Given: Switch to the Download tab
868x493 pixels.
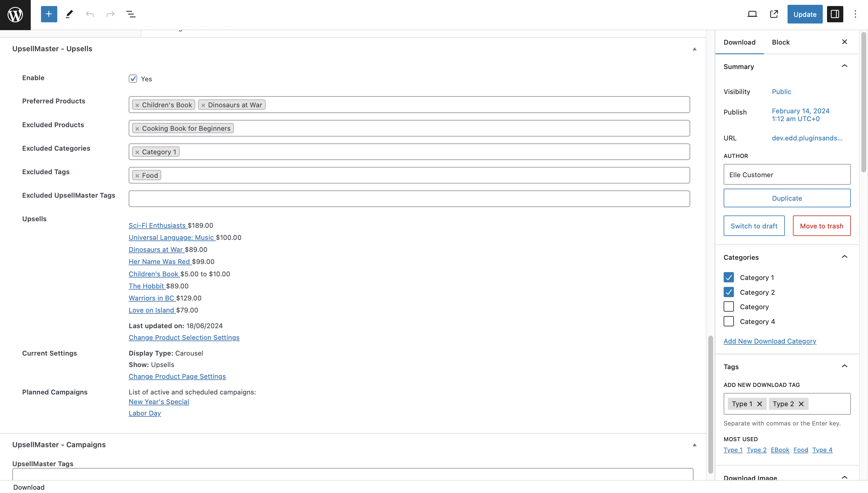Looking at the screenshot, I should [x=739, y=42].
